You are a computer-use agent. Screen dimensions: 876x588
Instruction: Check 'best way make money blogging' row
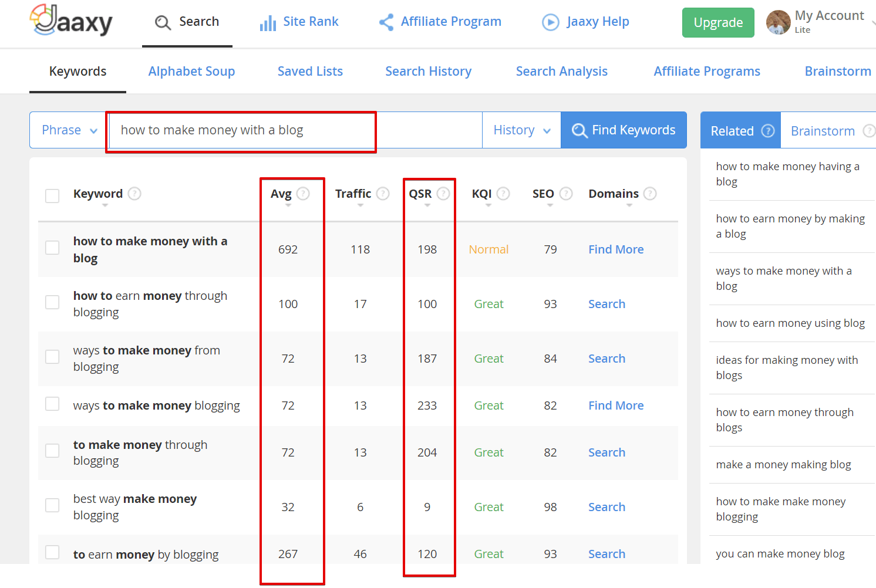pos(52,505)
